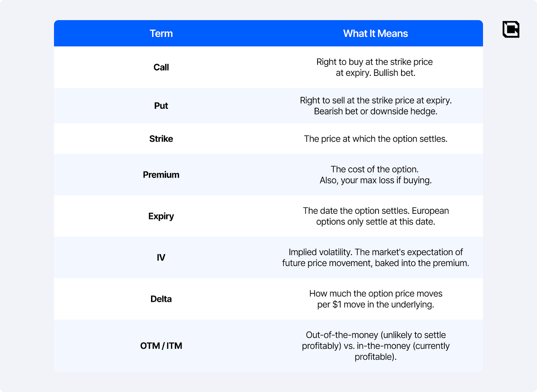Select the "Put" term cell
Viewport: 537px width, 392px height.
[161, 106]
